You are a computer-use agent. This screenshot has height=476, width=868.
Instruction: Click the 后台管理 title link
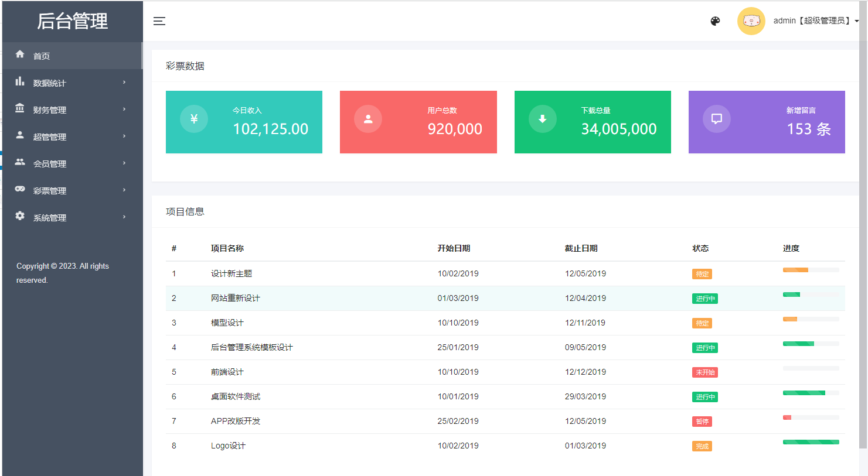point(72,21)
